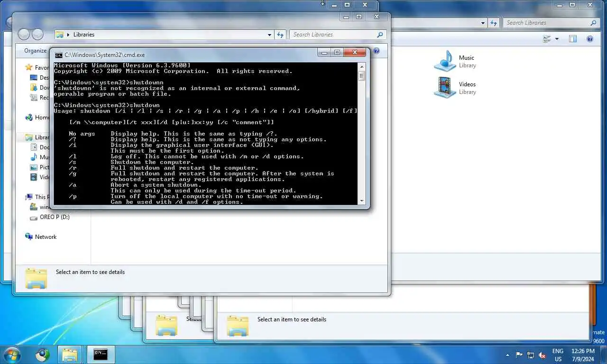Maximize the back right Explorer window
Viewport: 607px width, 364px height.
tap(572, 5)
